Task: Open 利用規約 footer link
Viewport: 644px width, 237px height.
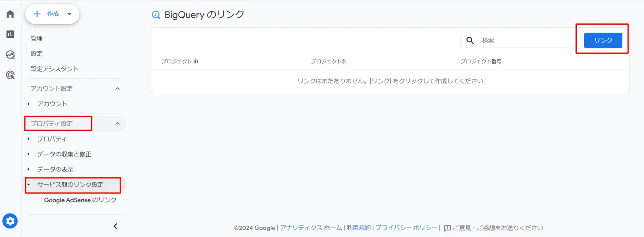Action: click(x=359, y=228)
